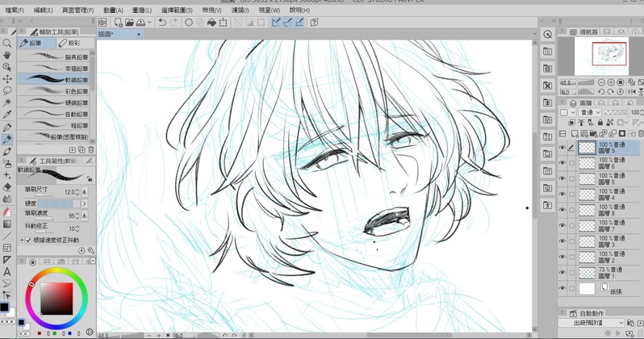Viewport: 644px width, 339px height.
Task: Open layer color palette dropdown arrow
Action: coord(573,112)
